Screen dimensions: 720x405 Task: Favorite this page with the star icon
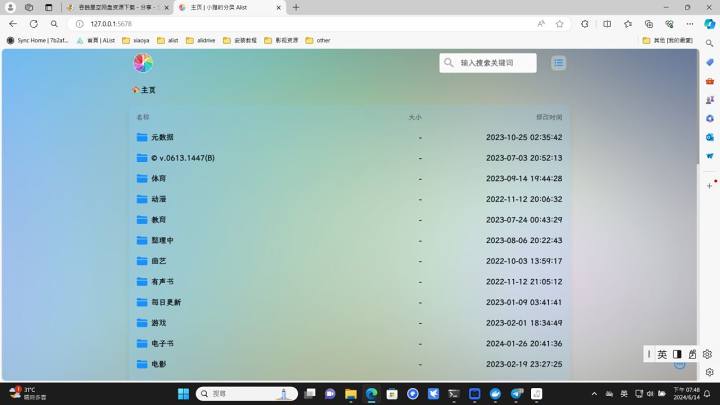click(x=559, y=24)
